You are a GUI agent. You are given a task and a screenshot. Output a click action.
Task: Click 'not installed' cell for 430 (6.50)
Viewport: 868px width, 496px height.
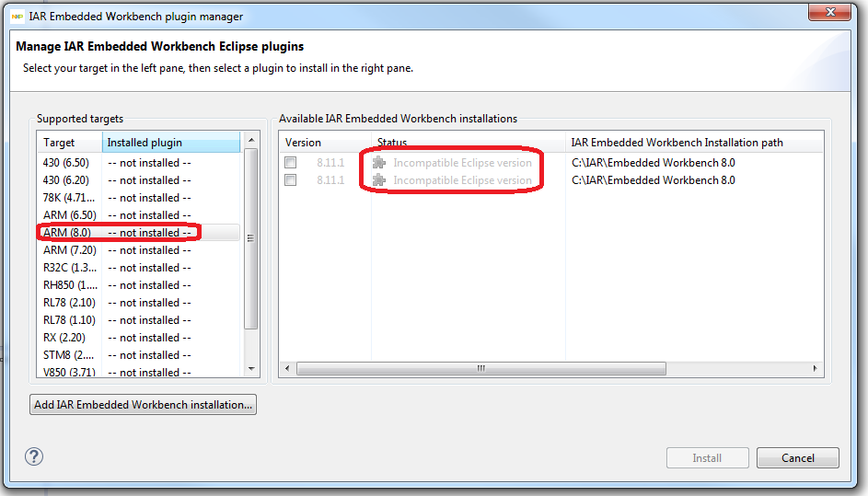(149, 163)
